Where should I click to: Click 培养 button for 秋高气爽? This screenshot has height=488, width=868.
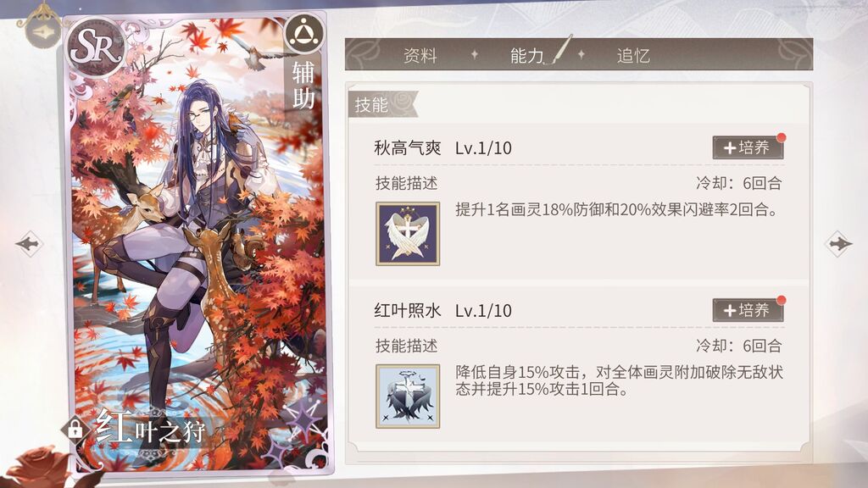coord(748,147)
